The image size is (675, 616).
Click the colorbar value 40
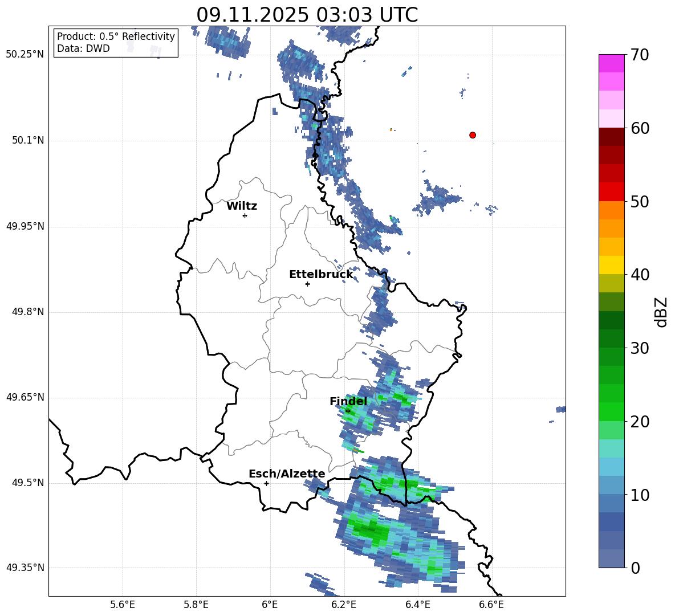point(640,275)
